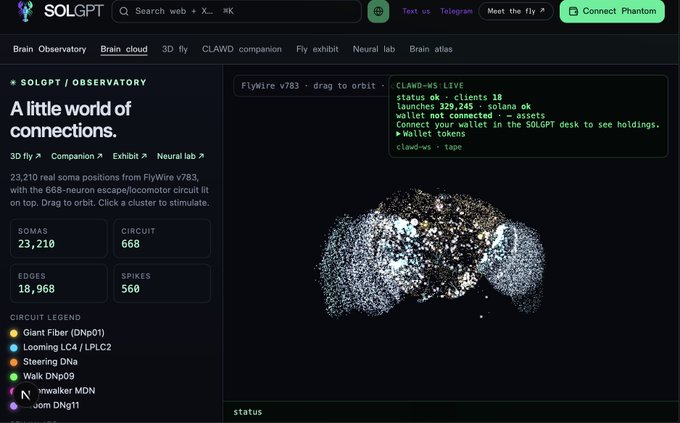This screenshot has width=680, height=423.
Task: Open the Fly exhibit tab
Action: (x=317, y=49)
